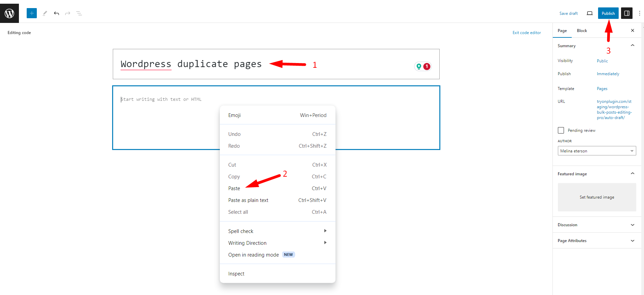Choose Redo in context menu
644x295 pixels.
[x=278, y=146]
